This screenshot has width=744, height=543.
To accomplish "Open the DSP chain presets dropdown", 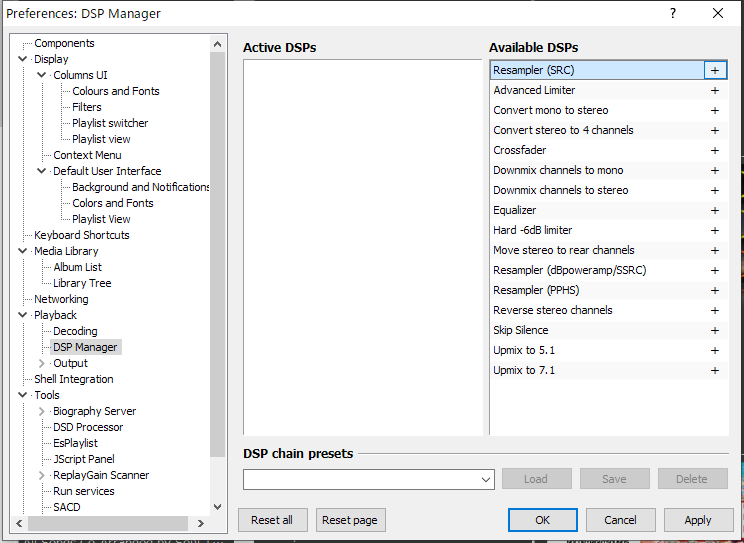I will 486,479.
